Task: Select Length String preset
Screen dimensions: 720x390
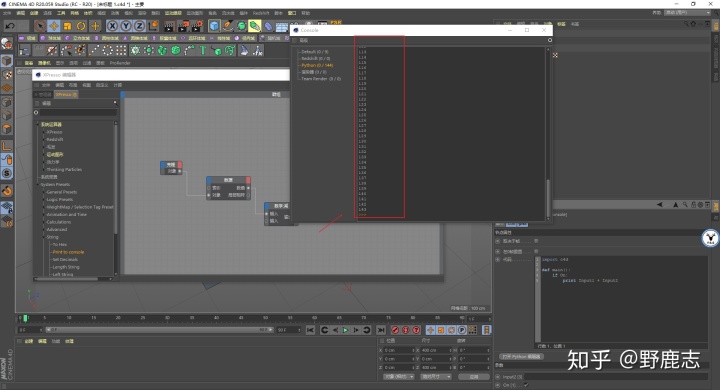Action: (x=66, y=267)
